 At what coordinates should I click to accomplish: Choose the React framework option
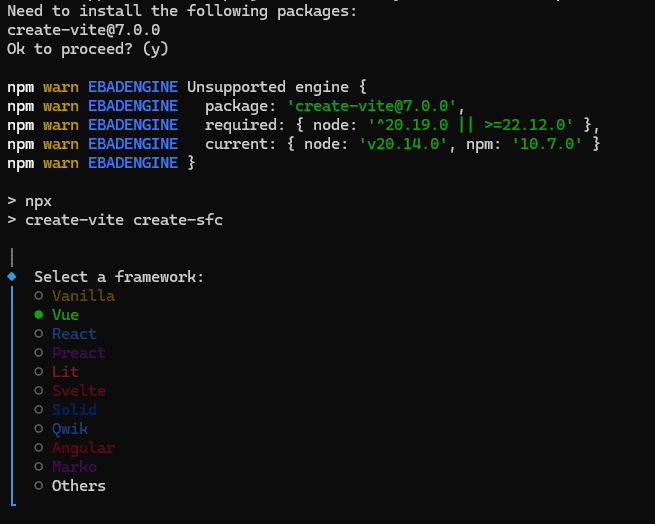tap(74, 334)
